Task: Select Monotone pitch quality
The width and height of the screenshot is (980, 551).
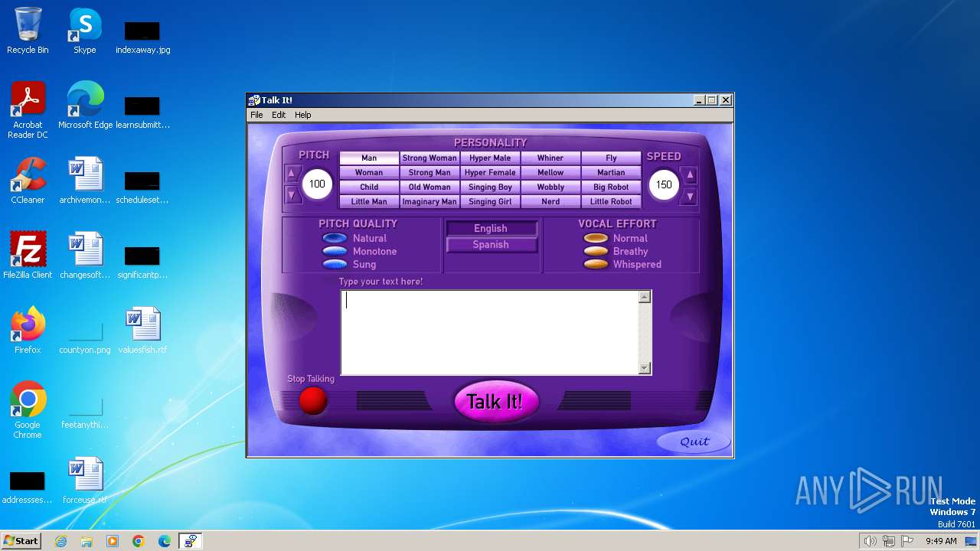Action: pos(335,251)
